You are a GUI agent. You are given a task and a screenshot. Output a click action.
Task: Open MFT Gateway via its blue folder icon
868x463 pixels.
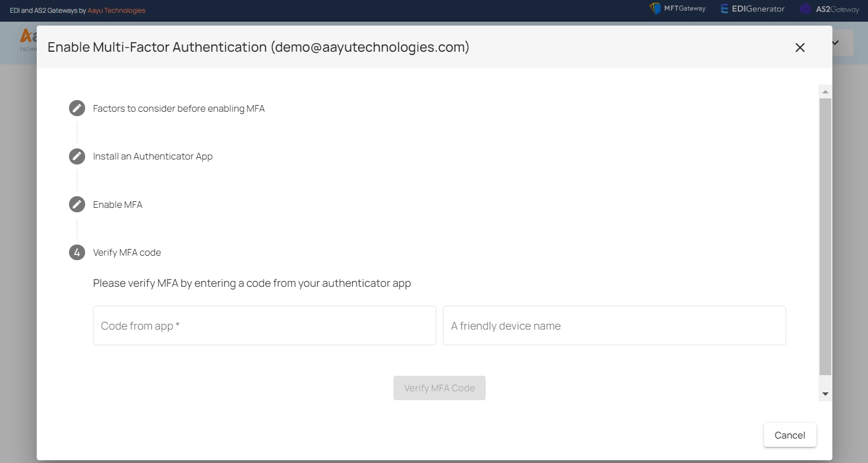pos(655,8)
